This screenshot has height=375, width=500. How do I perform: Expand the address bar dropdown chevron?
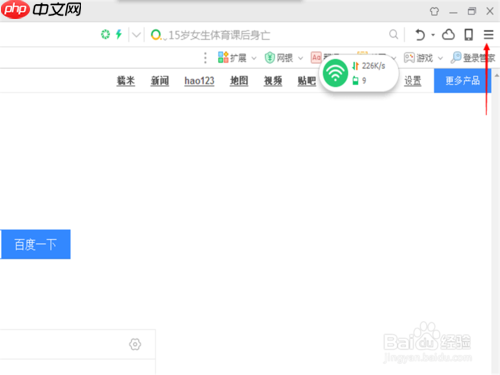[136, 35]
